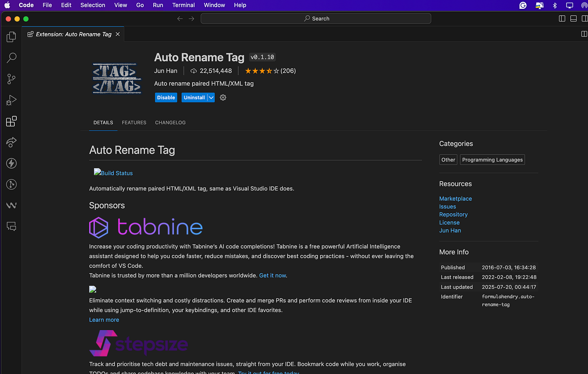The image size is (588, 374).
Task: Click the install count 22,514,448
Action: pyautogui.click(x=211, y=71)
